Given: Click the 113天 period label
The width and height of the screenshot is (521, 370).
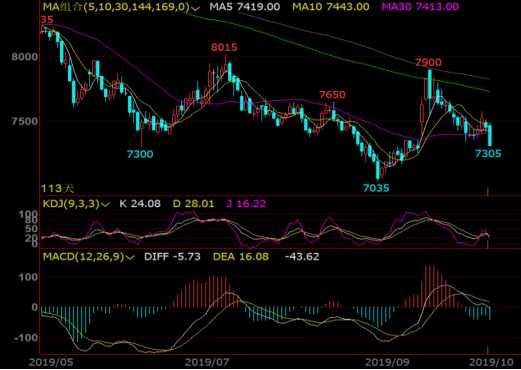Looking at the screenshot, I should click(57, 189).
